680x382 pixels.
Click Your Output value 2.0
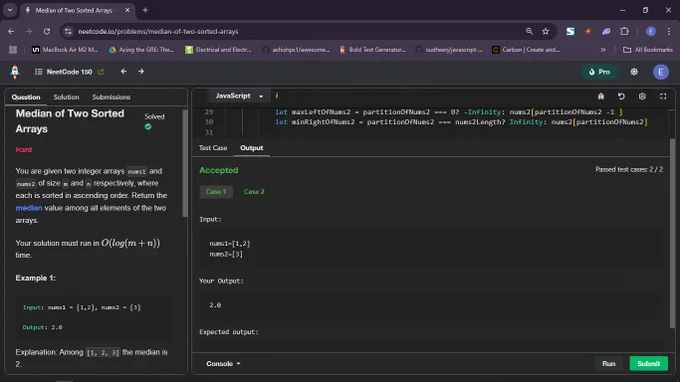(x=215, y=306)
